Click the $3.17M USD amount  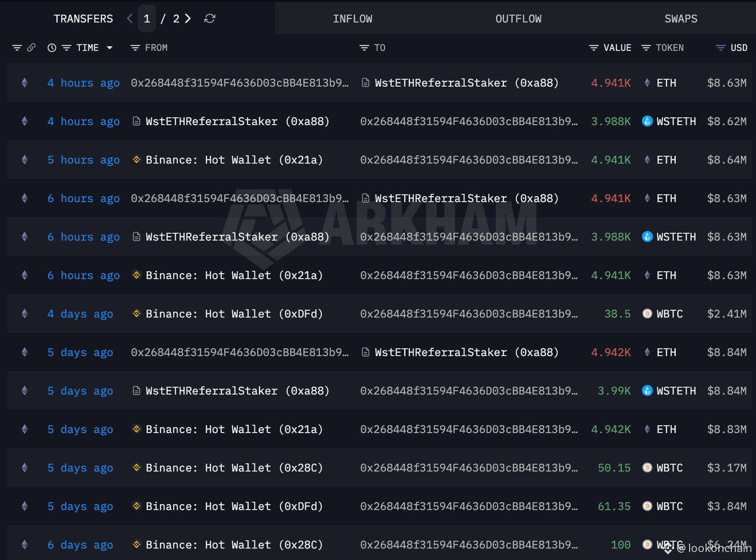(x=727, y=468)
